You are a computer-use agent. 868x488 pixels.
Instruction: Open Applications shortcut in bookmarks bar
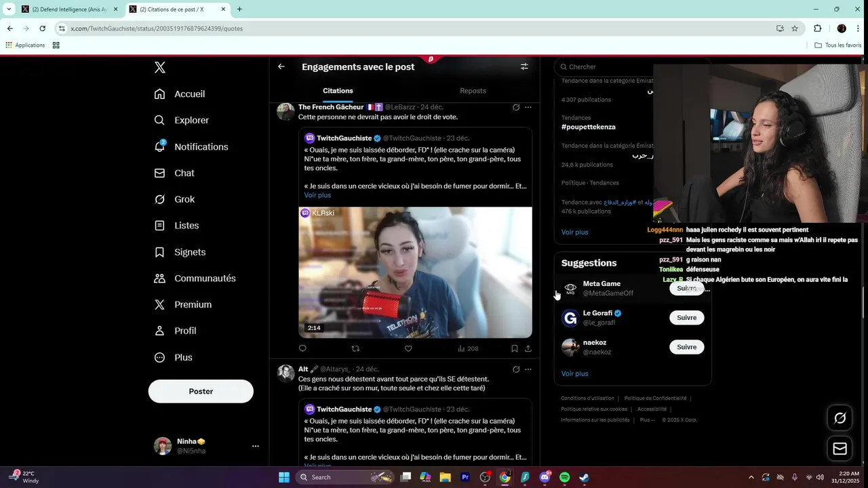click(x=25, y=45)
